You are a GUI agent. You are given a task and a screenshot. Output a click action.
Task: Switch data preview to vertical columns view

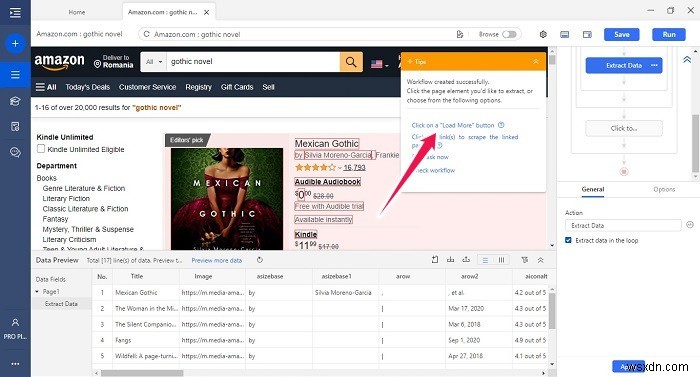[x=501, y=260]
